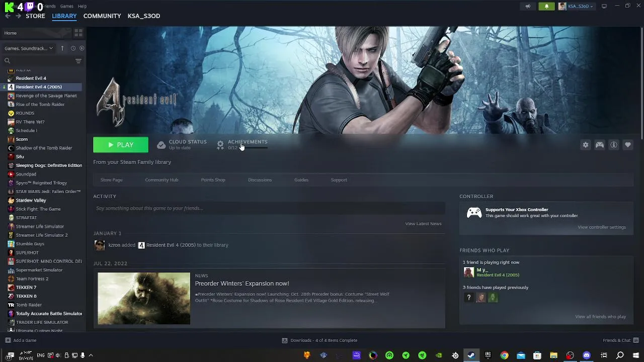Click Add a Game

point(21,340)
